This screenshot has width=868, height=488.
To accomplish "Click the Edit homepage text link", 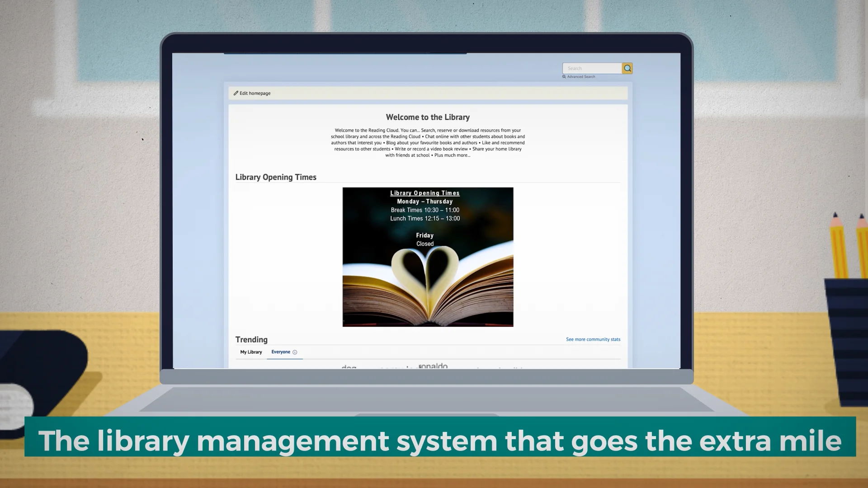I will click(x=255, y=93).
